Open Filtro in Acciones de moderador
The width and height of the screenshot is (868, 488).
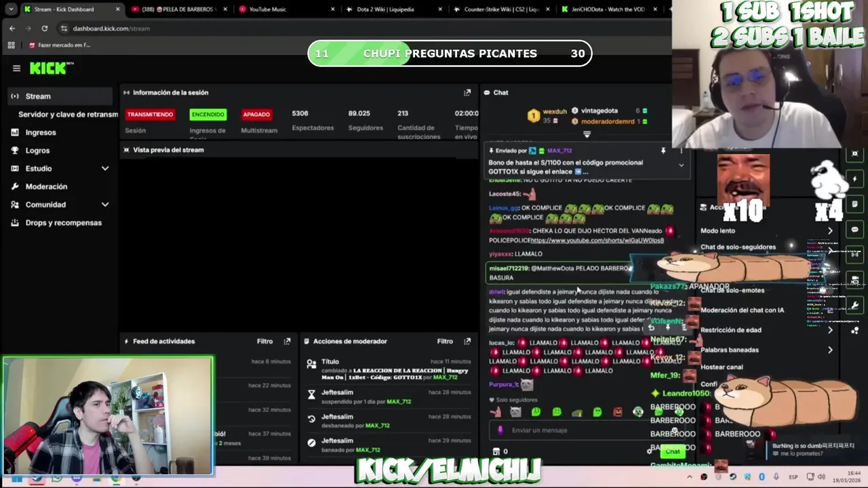445,341
